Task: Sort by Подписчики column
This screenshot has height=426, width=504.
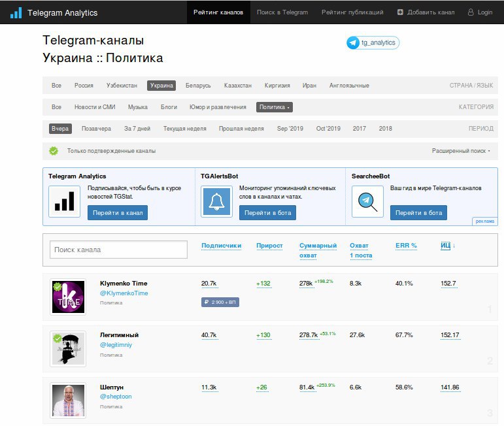Action: [x=221, y=246]
